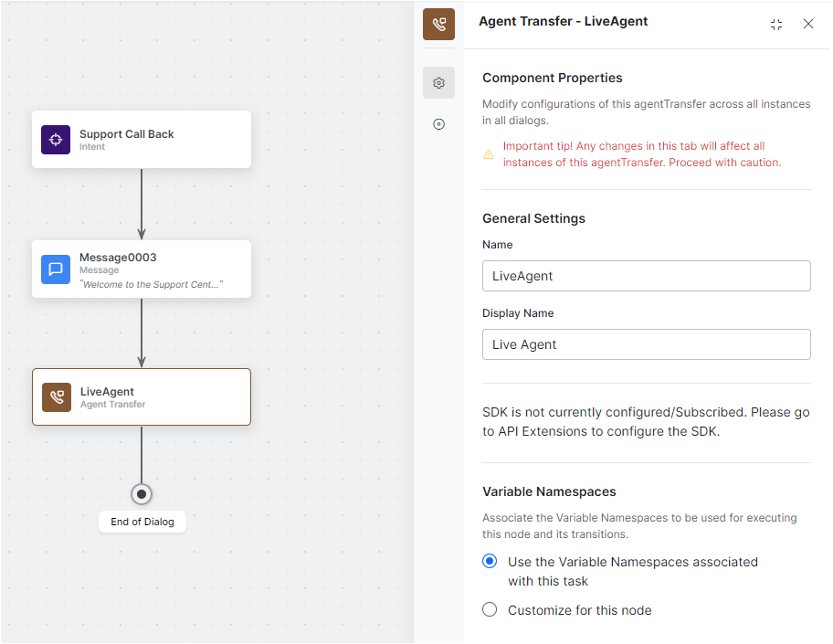This screenshot has height=644, width=833.
Task: Select the Support Call Back node card
Action: [142, 139]
